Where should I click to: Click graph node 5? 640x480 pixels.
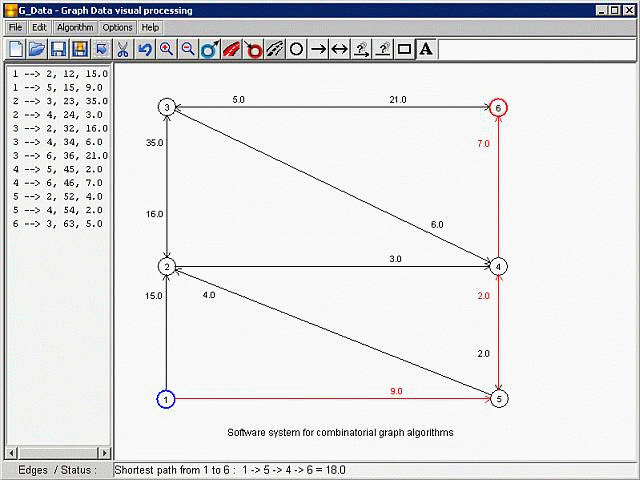(x=499, y=399)
